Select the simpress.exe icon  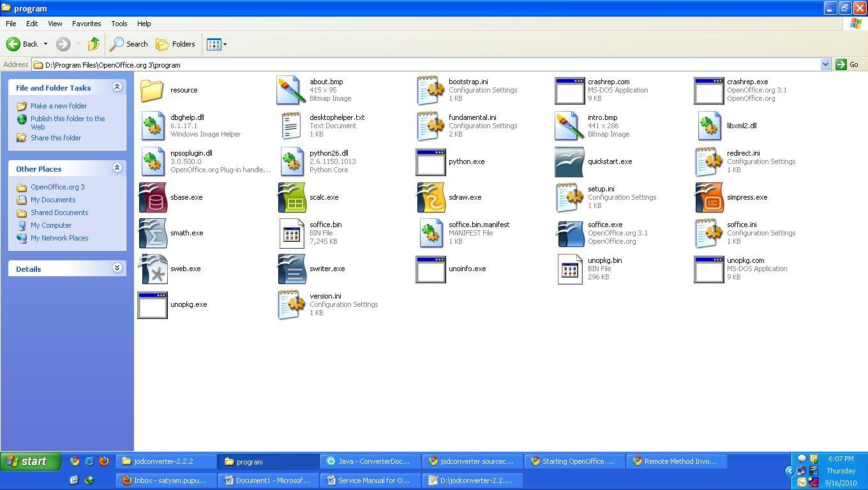pyautogui.click(x=709, y=198)
